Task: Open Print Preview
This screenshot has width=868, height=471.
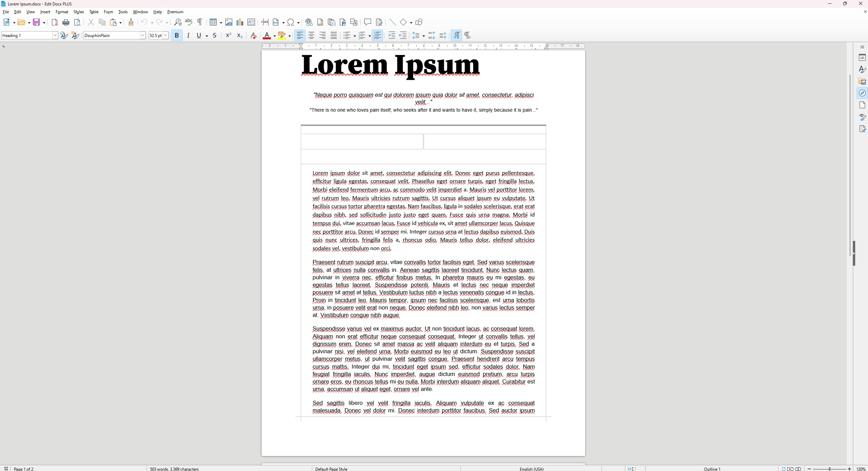Action: pyautogui.click(x=77, y=22)
